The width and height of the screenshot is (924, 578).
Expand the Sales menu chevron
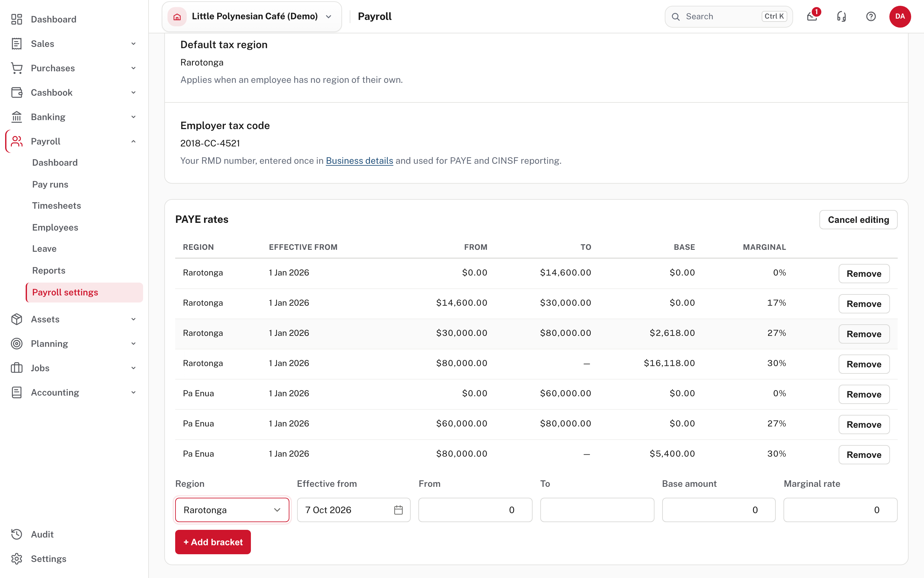coord(133,44)
